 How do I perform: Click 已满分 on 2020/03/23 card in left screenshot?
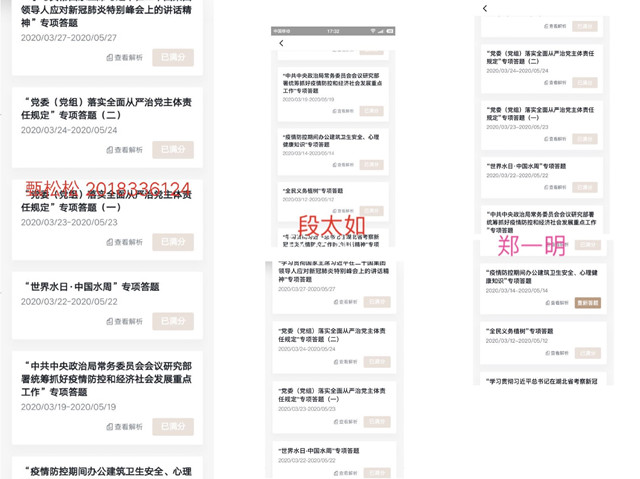click(173, 242)
